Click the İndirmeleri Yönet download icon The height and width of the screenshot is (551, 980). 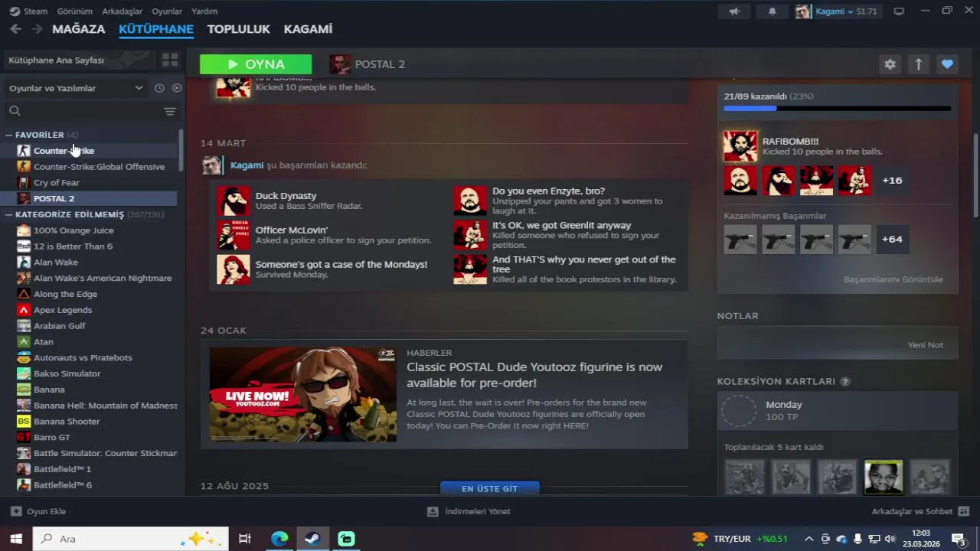coord(433,511)
